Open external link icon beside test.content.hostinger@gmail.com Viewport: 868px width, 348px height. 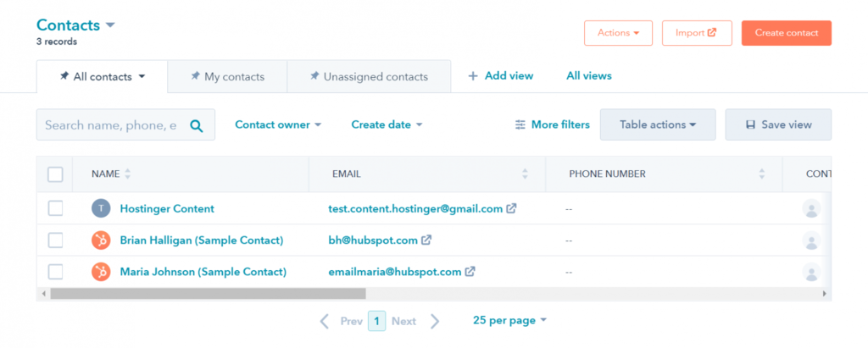coord(512,208)
